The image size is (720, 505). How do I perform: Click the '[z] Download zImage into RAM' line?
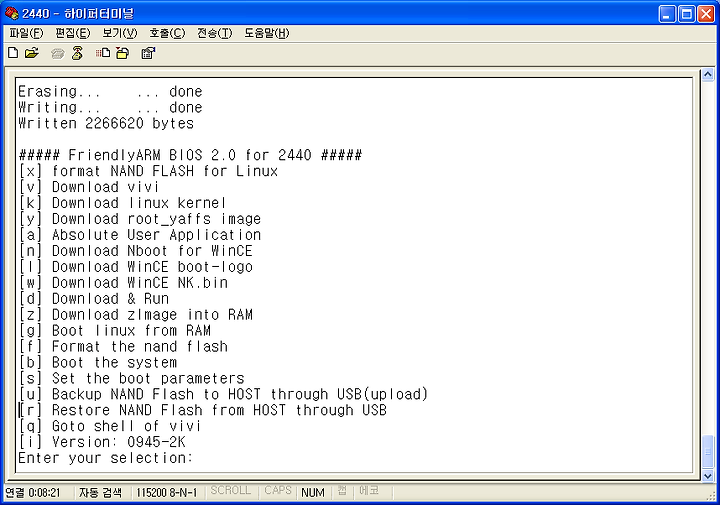pyautogui.click(x=135, y=315)
